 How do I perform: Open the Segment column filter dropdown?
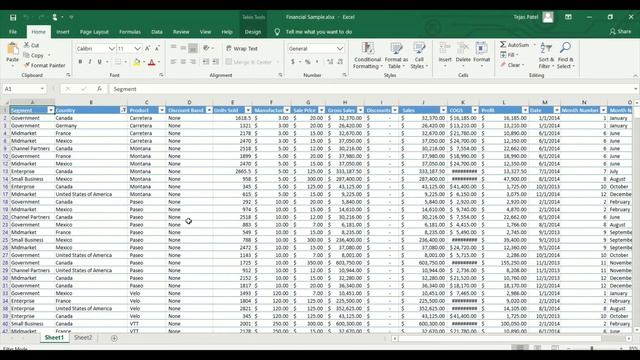[51, 110]
